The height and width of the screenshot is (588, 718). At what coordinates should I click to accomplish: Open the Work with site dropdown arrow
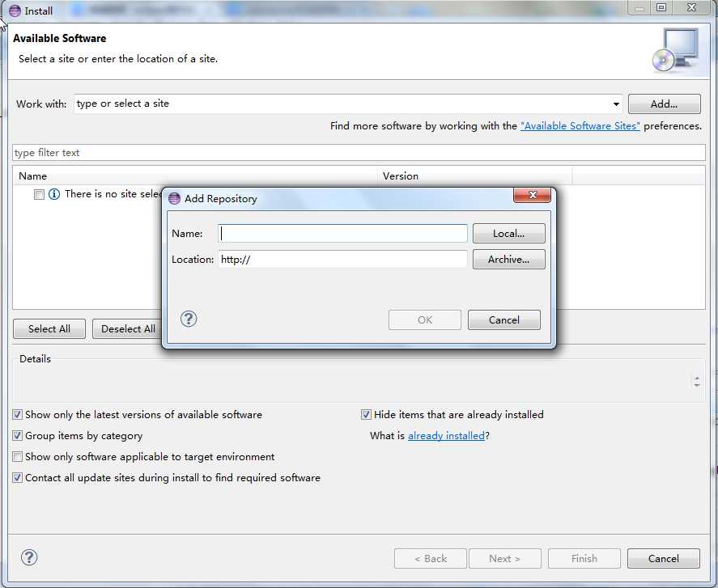pos(616,104)
